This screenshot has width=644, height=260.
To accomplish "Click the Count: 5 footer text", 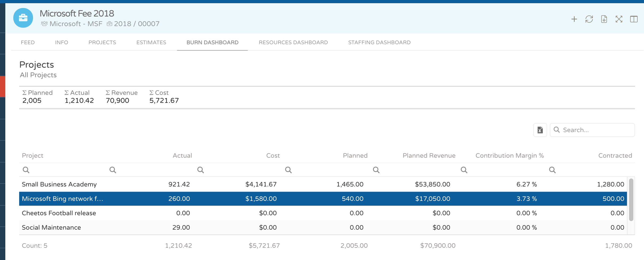I will 35,246.
